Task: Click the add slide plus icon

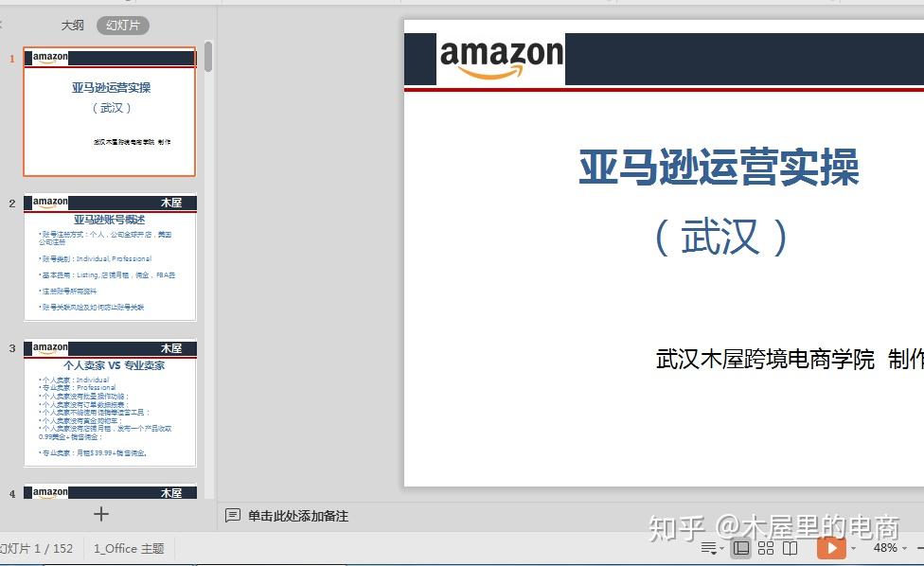Action: (100, 514)
